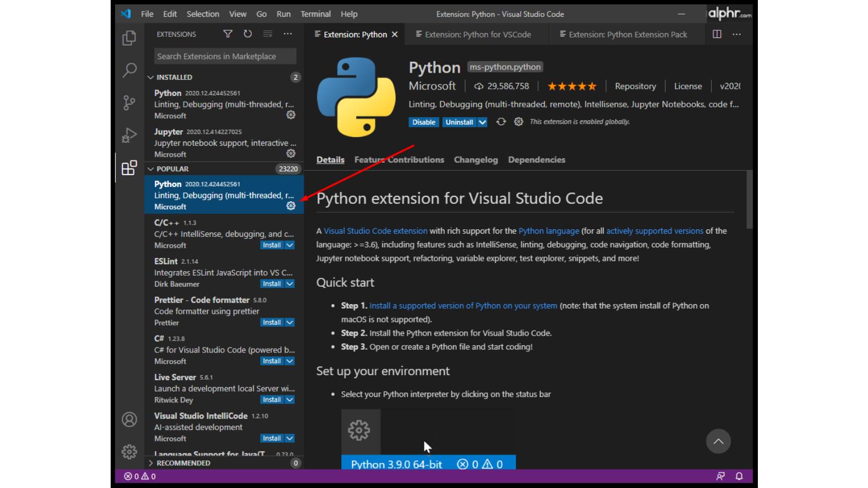
Task: Open the Explorer view in activity bar
Action: [x=129, y=38]
